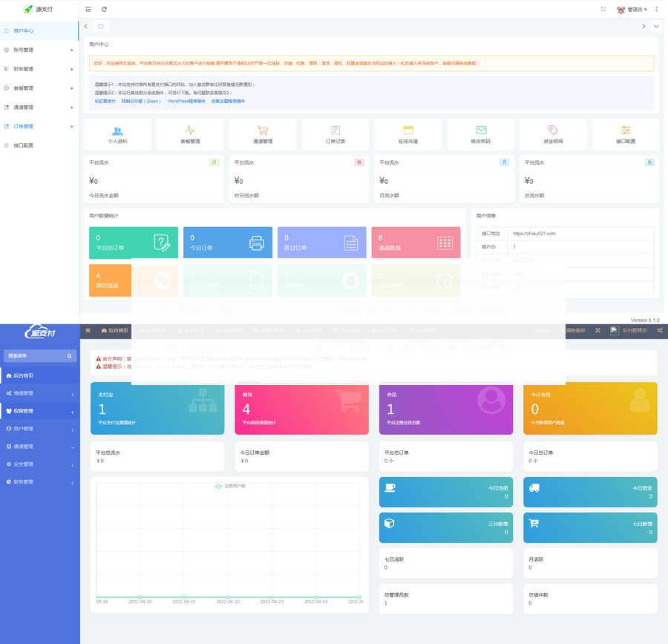Open 通道管理 shopping cart shortcut
The width and height of the screenshot is (668, 644).
(263, 134)
